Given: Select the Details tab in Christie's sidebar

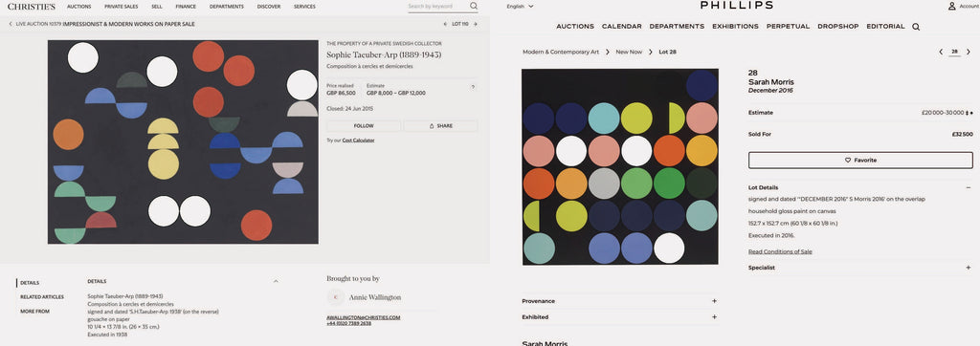Looking at the screenshot, I should [30, 283].
